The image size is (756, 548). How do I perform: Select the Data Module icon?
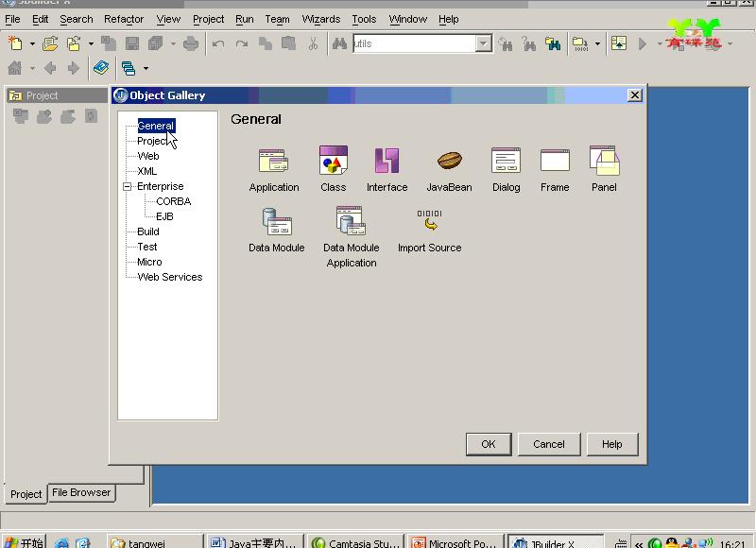(x=277, y=222)
